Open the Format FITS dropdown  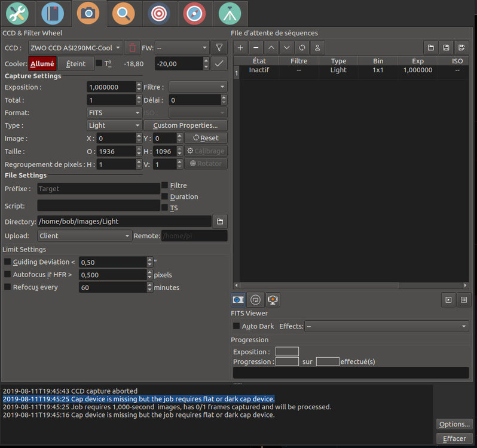[x=114, y=113]
